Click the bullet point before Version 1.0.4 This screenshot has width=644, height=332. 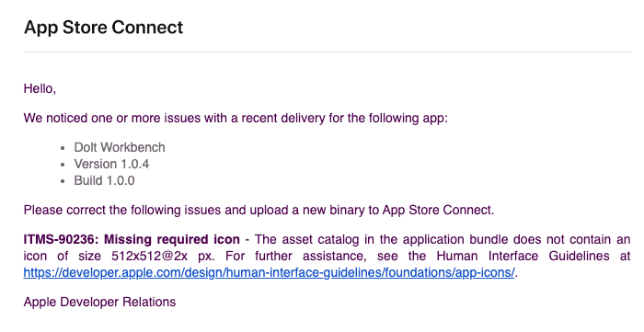tap(63, 165)
